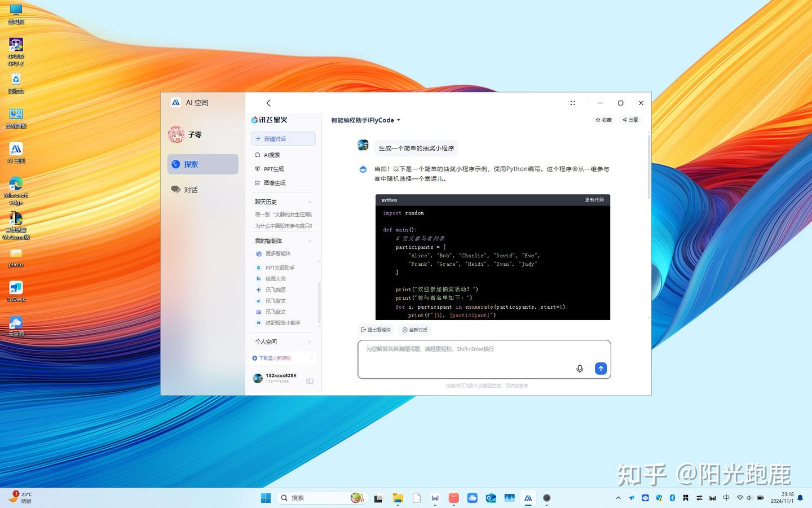Screen dimensions: 812x508
Task: Copy the code with 复制代码
Action: pos(594,200)
